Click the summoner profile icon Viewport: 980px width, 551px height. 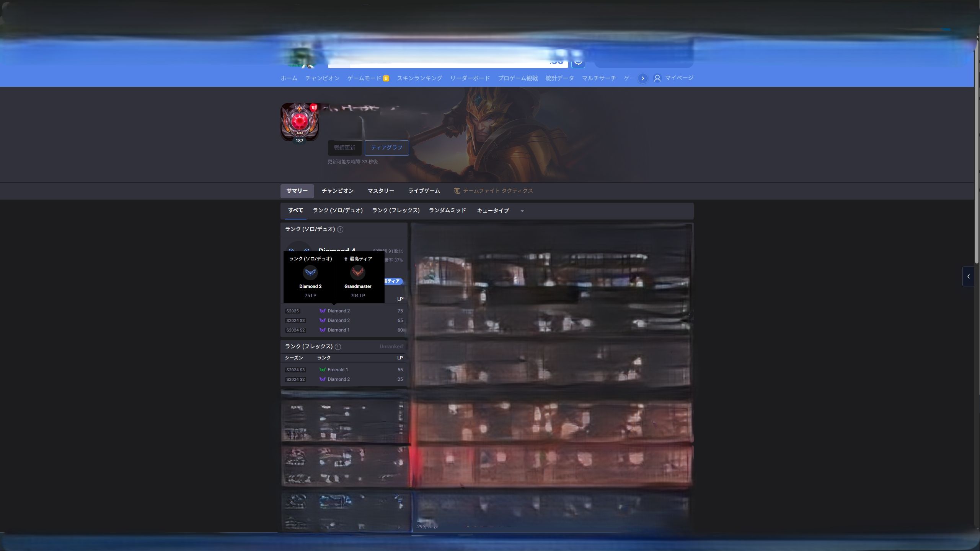[x=300, y=122]
